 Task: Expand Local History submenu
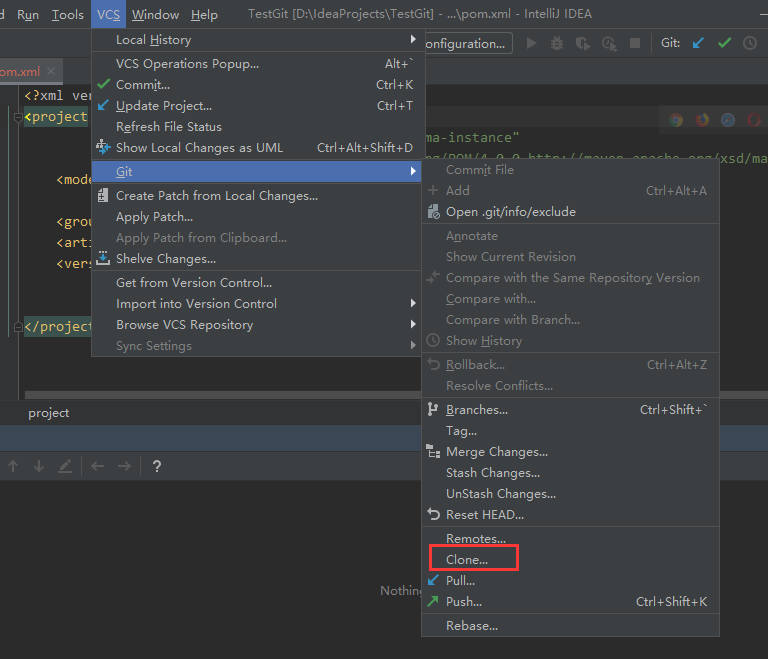tap(257, 40)
